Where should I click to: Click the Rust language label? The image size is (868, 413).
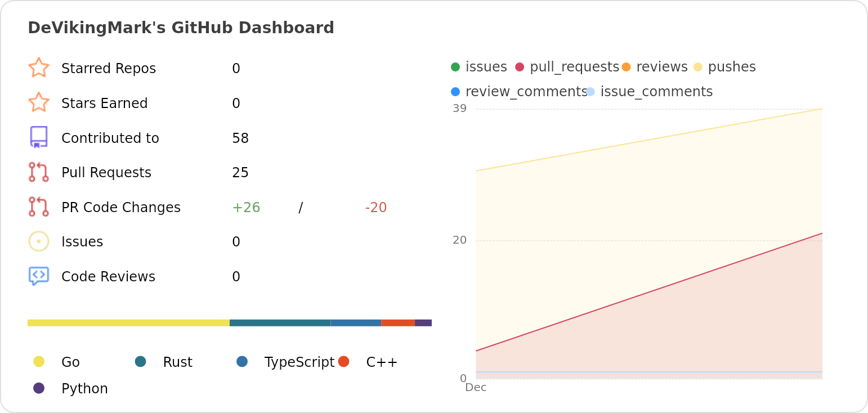(x=178, y=362)
